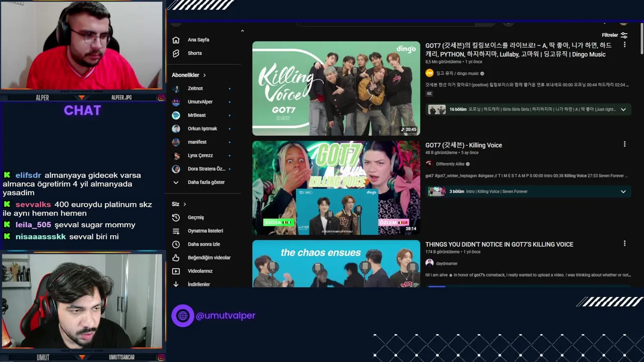Open THINGS YOU DIDN'T NOTICE video title
This screenshot has width=644, height=362.
[x=499, y=244]
